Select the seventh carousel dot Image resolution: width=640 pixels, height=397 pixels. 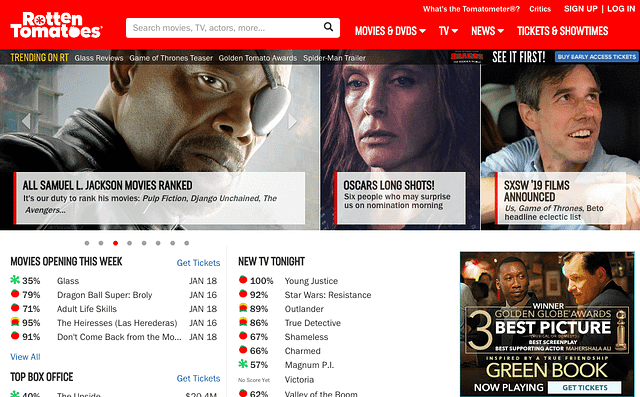(173, 243)
